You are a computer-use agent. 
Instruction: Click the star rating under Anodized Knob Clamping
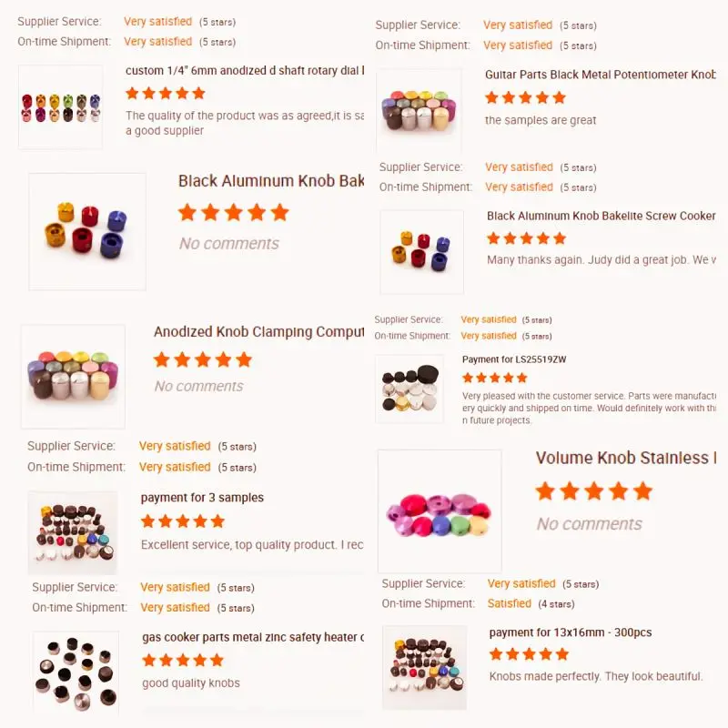pos(202,359)
